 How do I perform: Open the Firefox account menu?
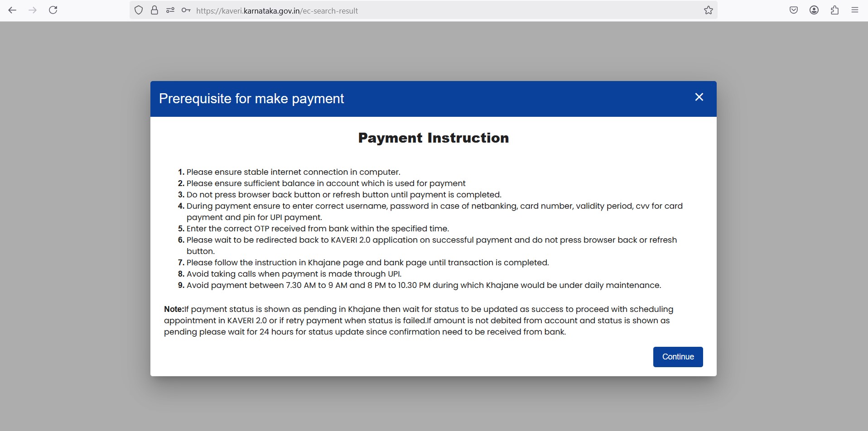(814, 10)
